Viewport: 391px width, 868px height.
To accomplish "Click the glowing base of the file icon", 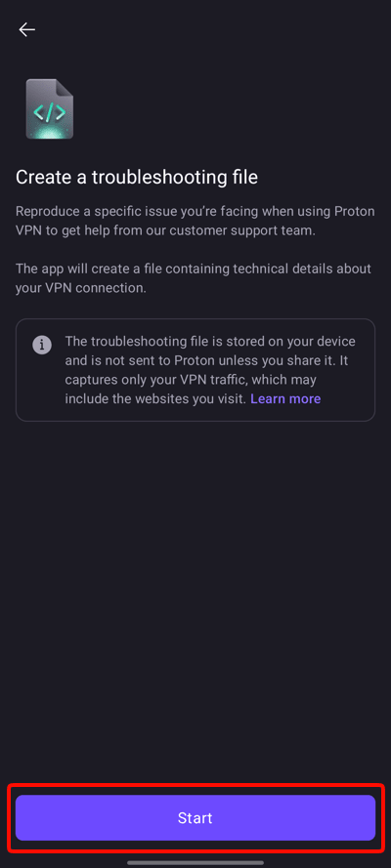I will pyautogui.click(x=50, y=132).
